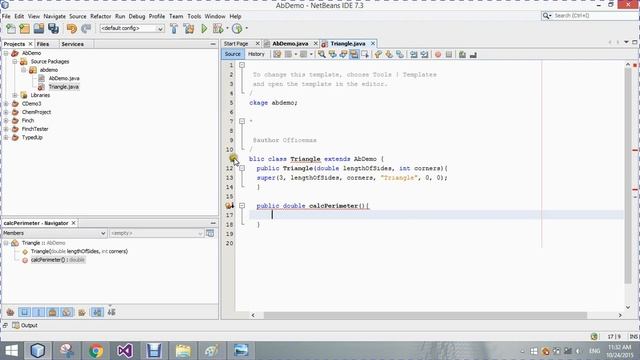The height and width of the screenshot is (360, 640).
Task: Click the red Start Macro Recording icon
Action: (x=438, y=54)
